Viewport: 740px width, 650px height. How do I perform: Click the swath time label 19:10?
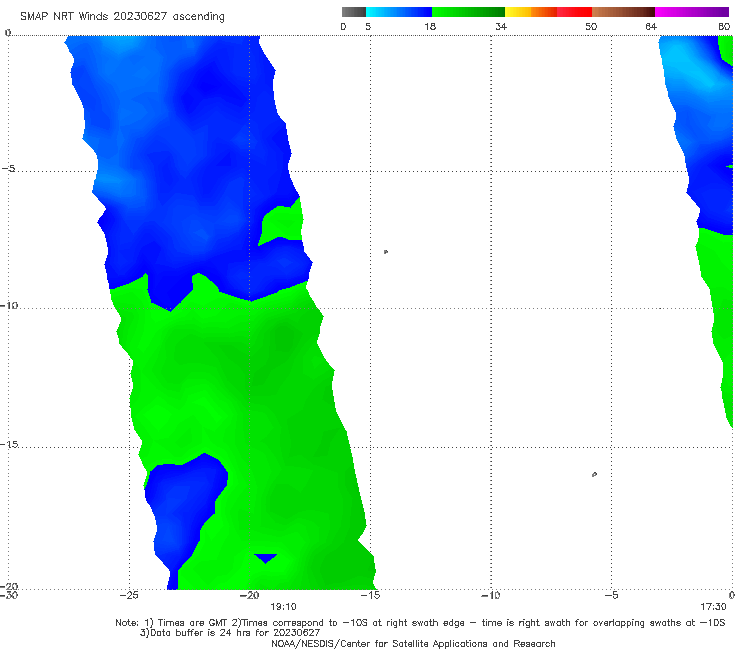pos(283,607)
